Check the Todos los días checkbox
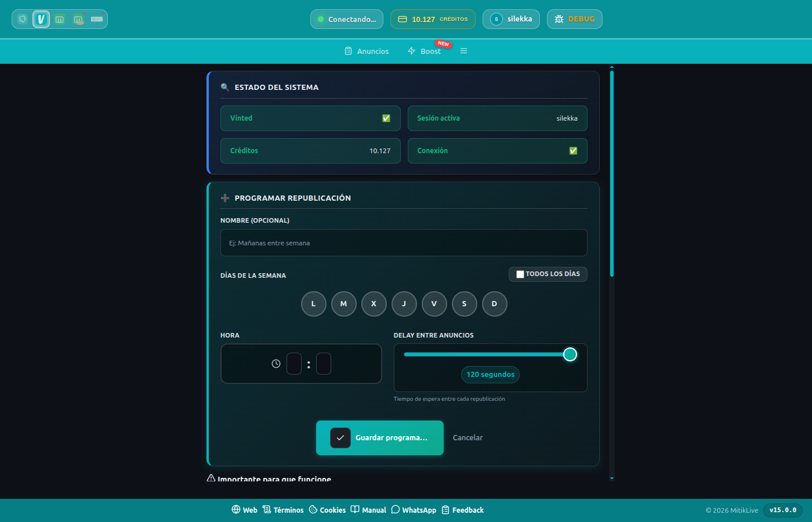 (x=520, y=274)
